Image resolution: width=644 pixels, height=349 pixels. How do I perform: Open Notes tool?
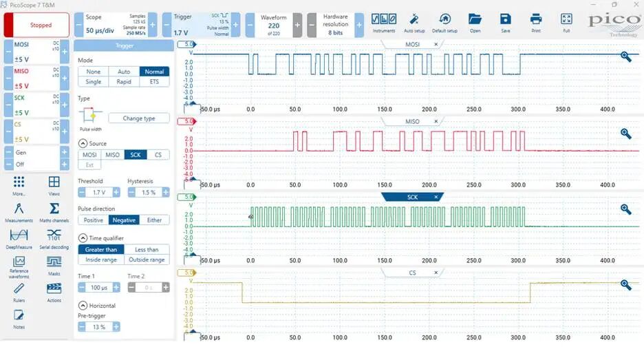19,319
